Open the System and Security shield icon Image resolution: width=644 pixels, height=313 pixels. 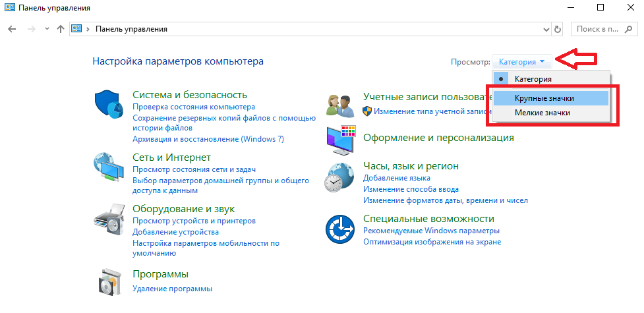(109, 104)
